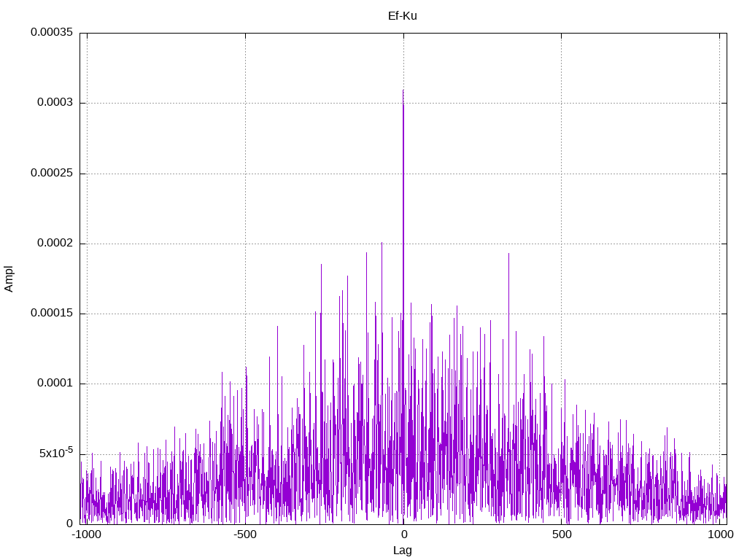Click the y-axis label 'Ampl'
747x560 pixels.
pos(9,279)
